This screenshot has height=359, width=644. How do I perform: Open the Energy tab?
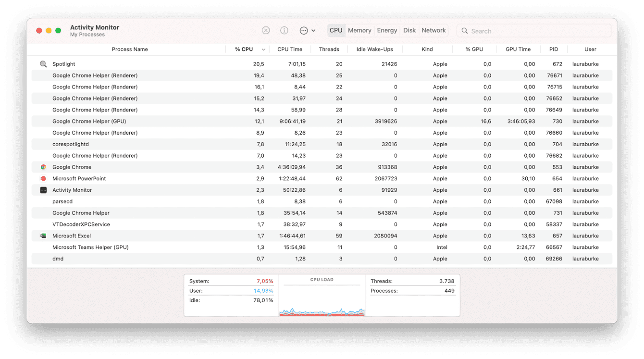386,30
